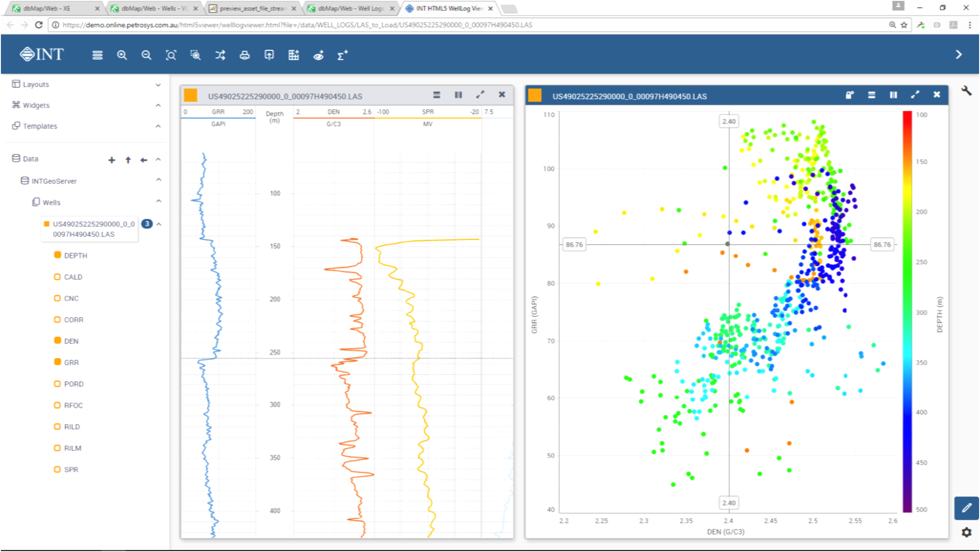980x552 pixels.
Task: Select the INT HTML5 WellLog Viewer tab
Action: point(450,9)
